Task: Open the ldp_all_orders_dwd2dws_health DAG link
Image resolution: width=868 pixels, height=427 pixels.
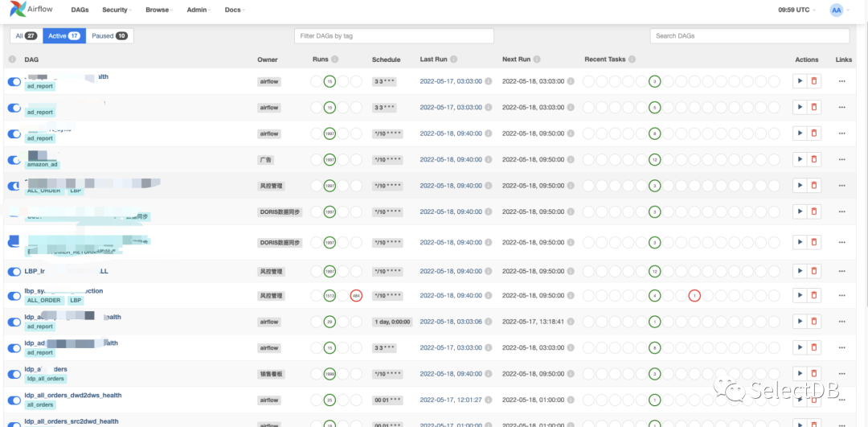Action: click(73, 396)
